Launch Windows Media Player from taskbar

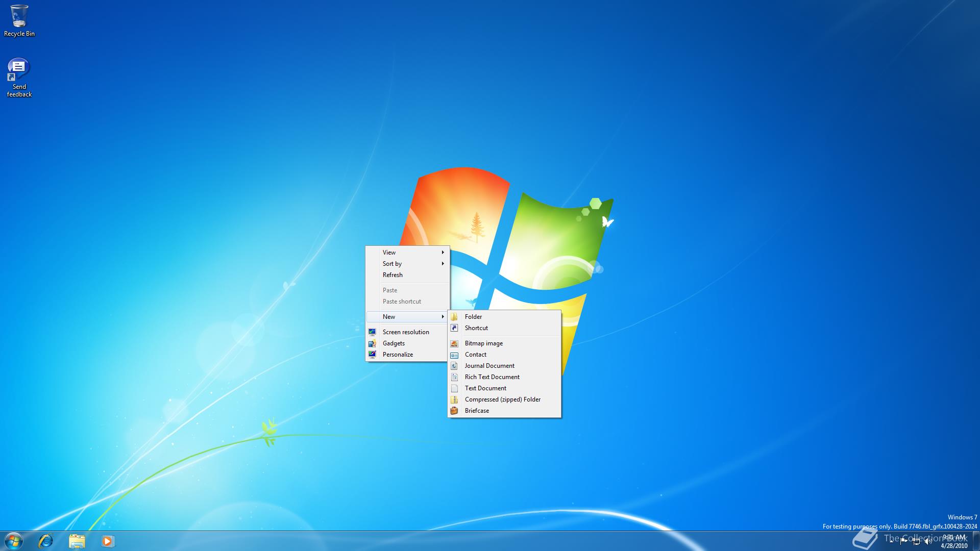click(x=107, y=541)
